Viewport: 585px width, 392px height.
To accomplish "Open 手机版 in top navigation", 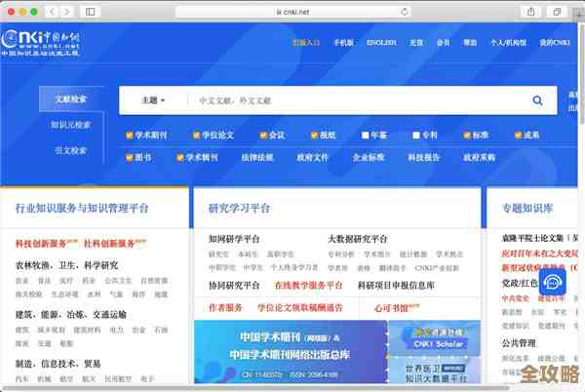I will click(x=343, y=43).
